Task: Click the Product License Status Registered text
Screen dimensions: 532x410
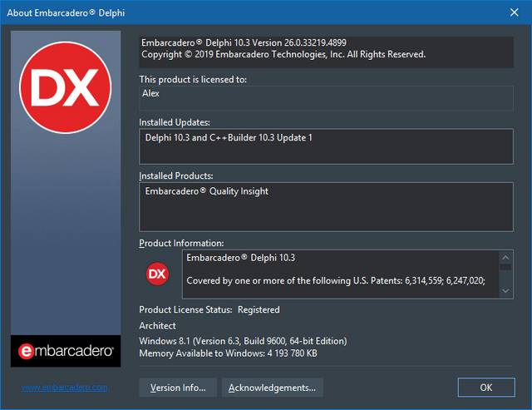Action: coord(209,309)
